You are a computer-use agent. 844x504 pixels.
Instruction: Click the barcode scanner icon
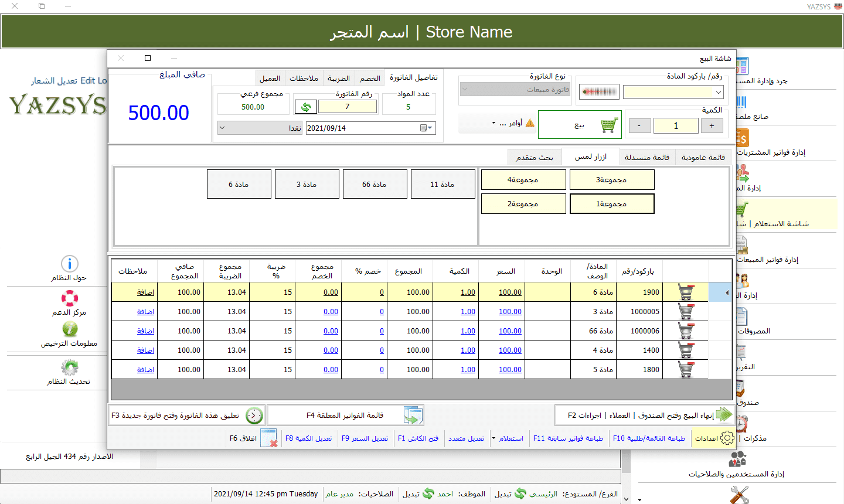pos(599,92)
